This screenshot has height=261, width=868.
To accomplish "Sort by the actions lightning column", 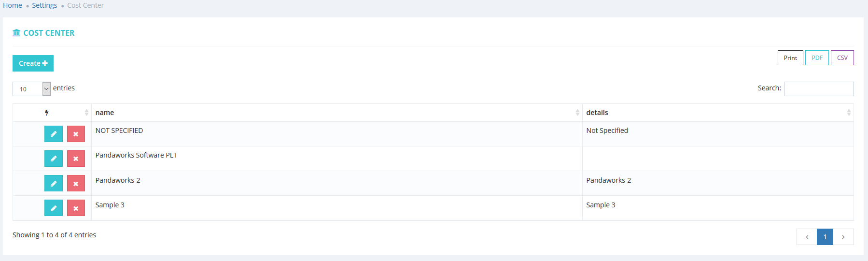I will pos(52,113).
